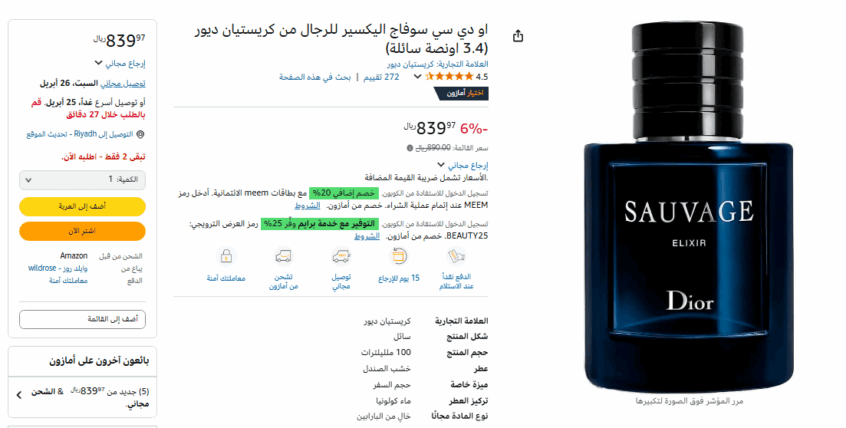Open the quantity dropdown
The height and width of the screenshot is (428, 846).
(x=82, y=180)
